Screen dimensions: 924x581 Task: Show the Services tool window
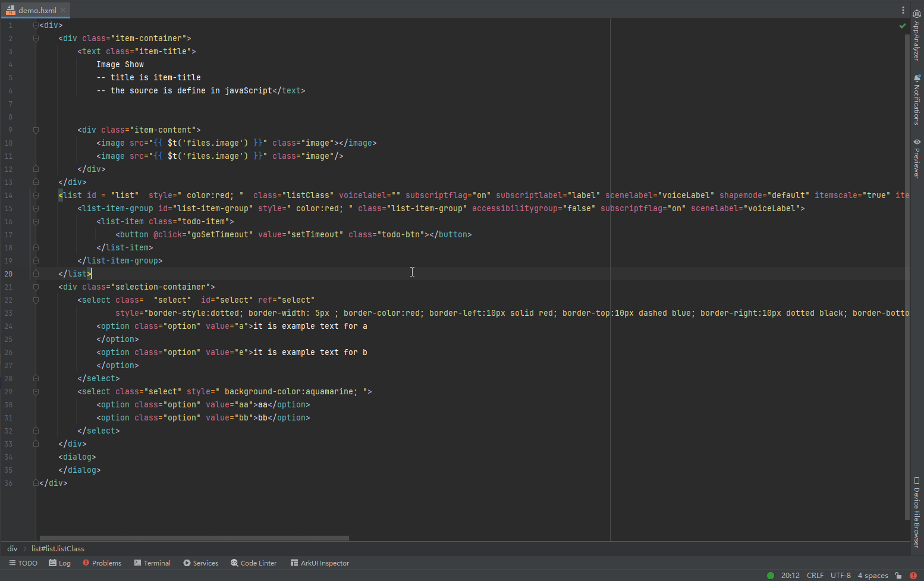pos(200,563)
